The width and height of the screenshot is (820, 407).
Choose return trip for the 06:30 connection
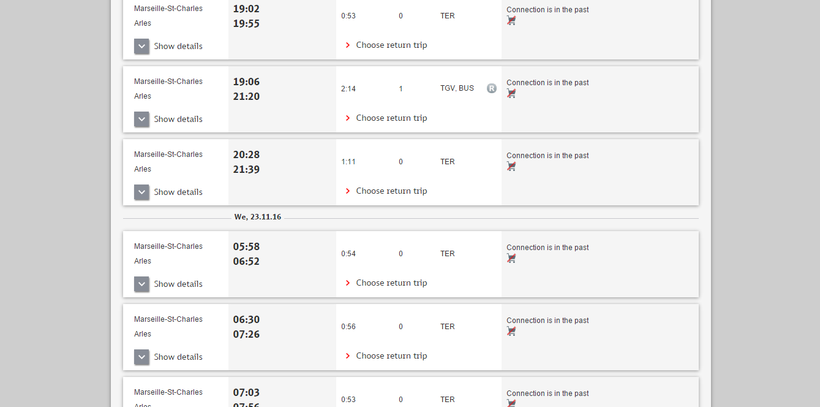click(391, 356)
